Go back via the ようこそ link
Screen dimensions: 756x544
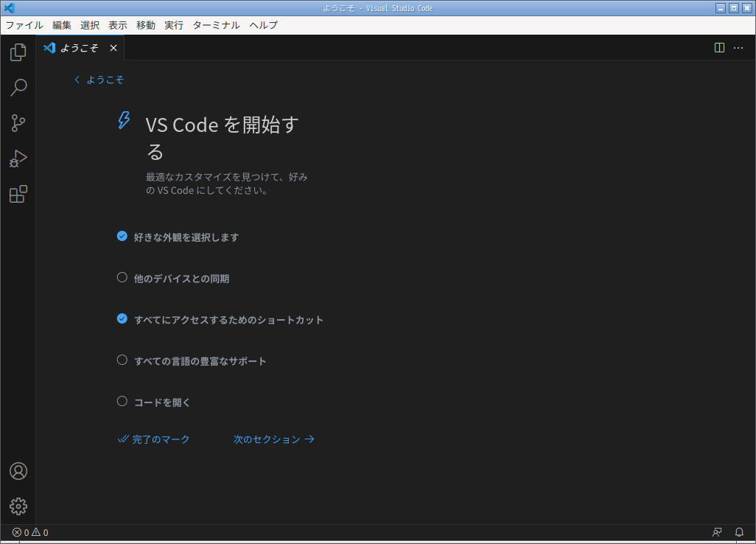pos(99,80)
